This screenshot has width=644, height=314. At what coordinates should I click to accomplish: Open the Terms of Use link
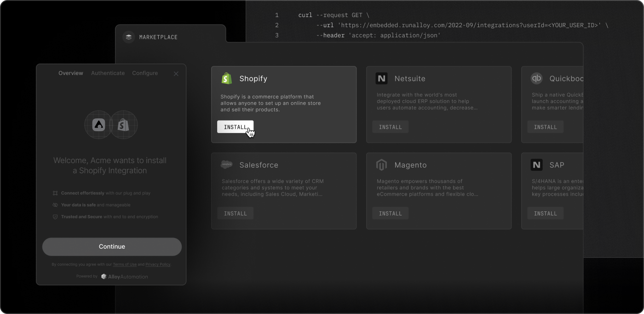click(x=125, y=265)
